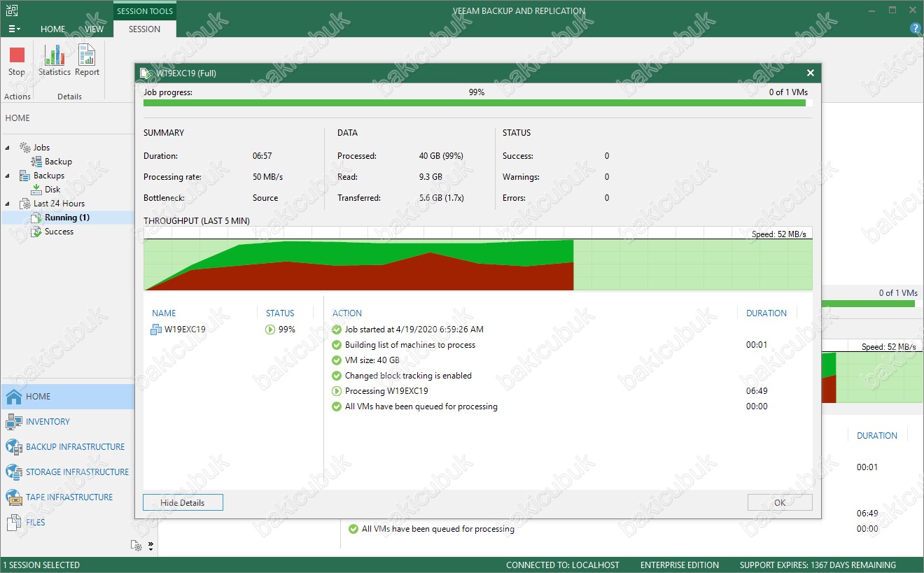
Task: Click ENTERPRISE EDITION in status bar
Action: (x=679, y=565)
